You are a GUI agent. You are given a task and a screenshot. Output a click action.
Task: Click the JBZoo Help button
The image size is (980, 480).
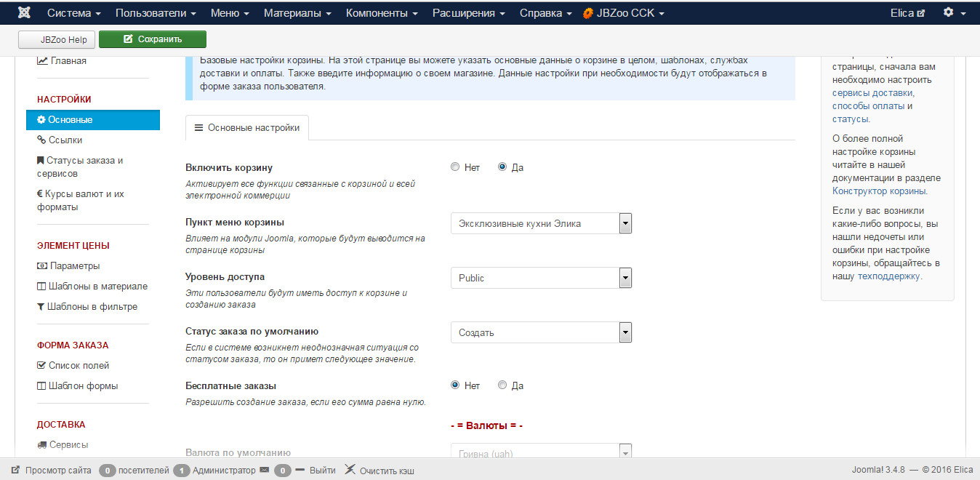57,39
